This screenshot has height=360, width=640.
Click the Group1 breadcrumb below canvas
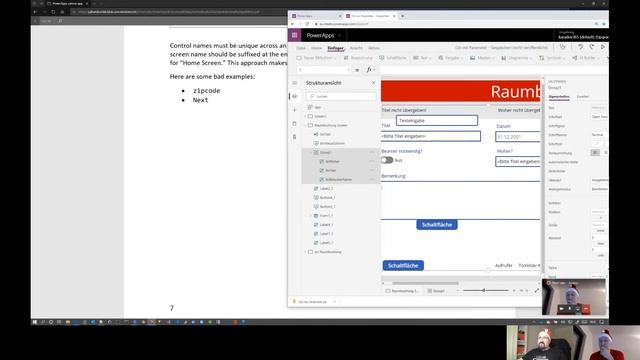436,291
